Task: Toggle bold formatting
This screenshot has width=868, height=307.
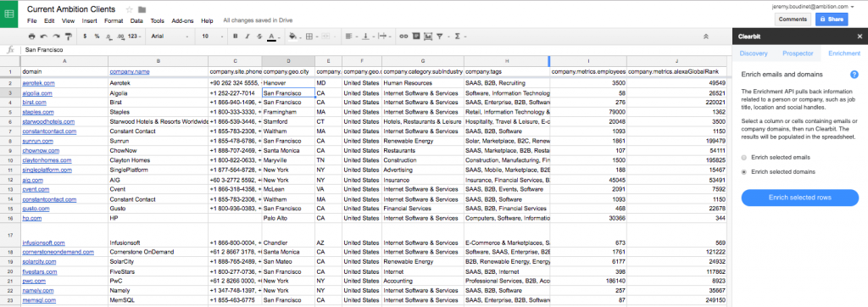Action: (x=236, y=36)
